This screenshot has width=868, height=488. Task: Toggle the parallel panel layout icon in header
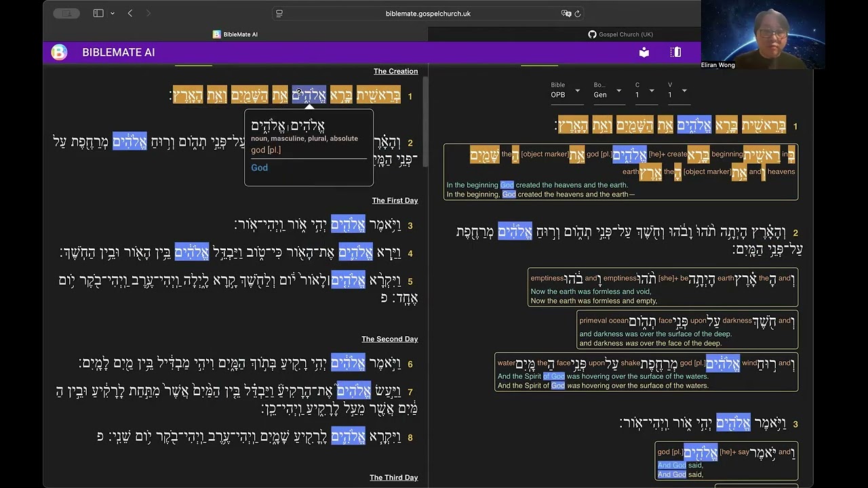[x=675, y=52]
